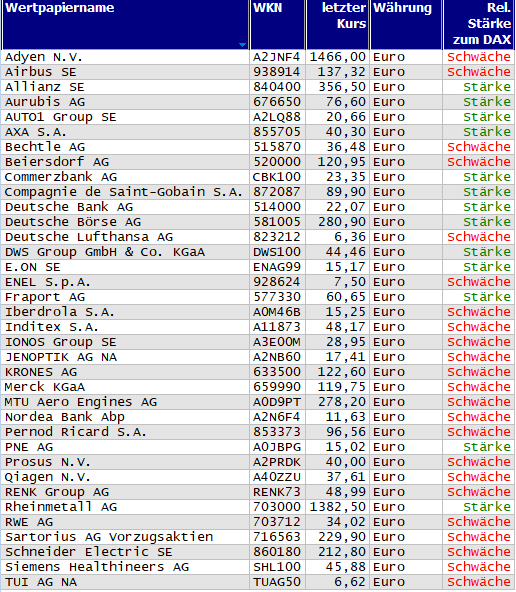Screen dimensions: 516x592
Task: Click price 1382,50 for Rheinmetall
Action: [x=338, y=507]
